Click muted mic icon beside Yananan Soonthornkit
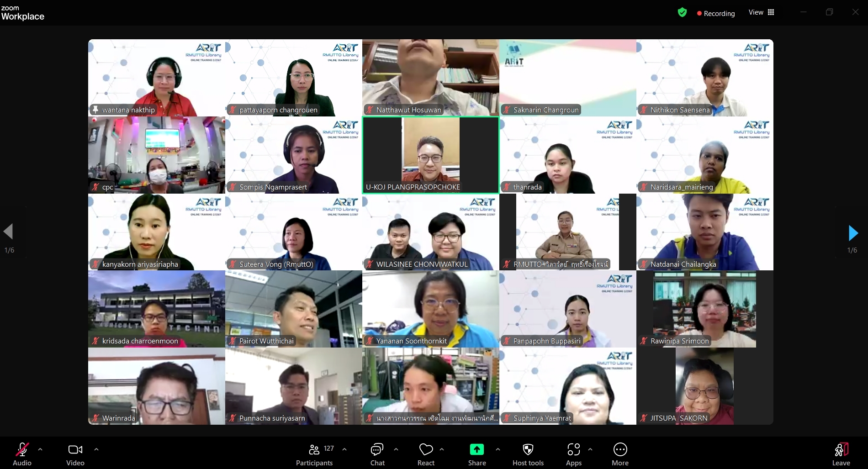 coord(370,341)
